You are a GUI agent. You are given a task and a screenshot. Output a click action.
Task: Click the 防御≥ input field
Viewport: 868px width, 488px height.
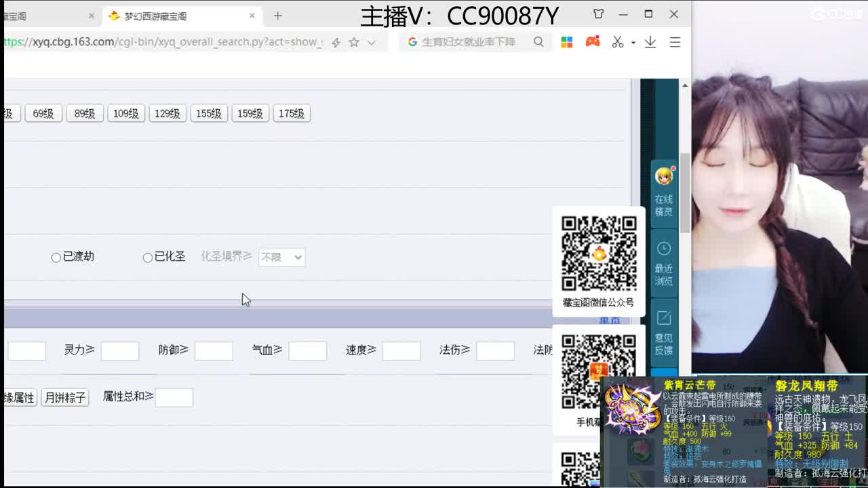tap(214, 350)
